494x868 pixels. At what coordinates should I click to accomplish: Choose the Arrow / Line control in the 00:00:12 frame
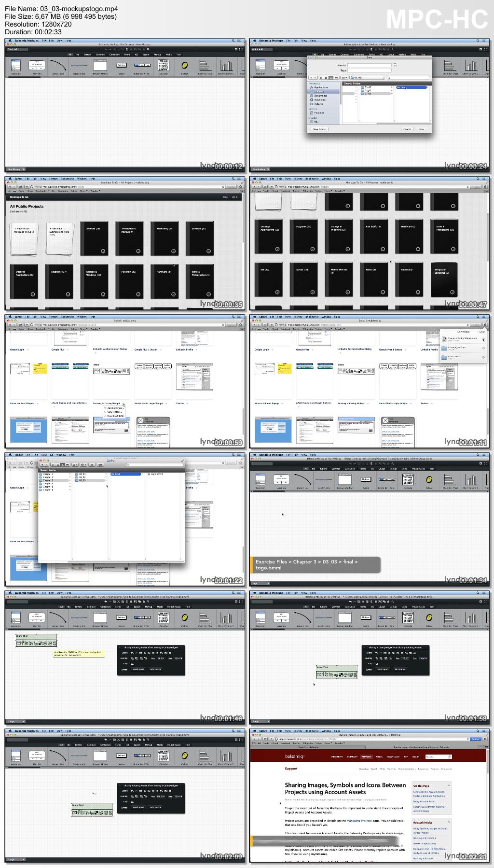click(x=58, y=66)
